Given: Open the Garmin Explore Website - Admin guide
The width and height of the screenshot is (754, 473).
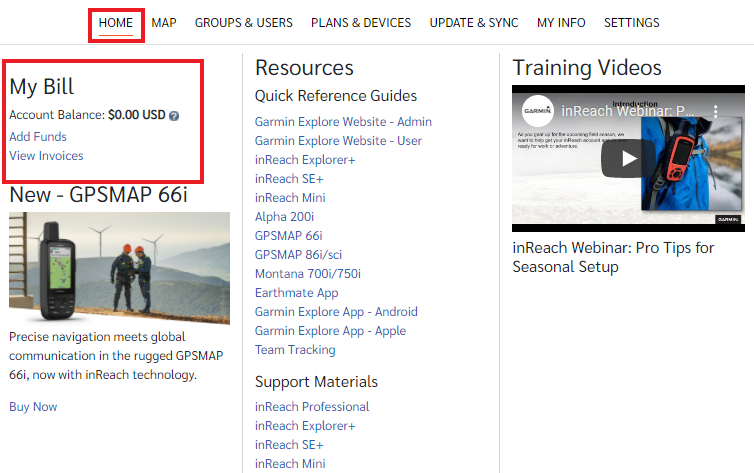Looking at the screenshot, I should click(x=343, y=122).
